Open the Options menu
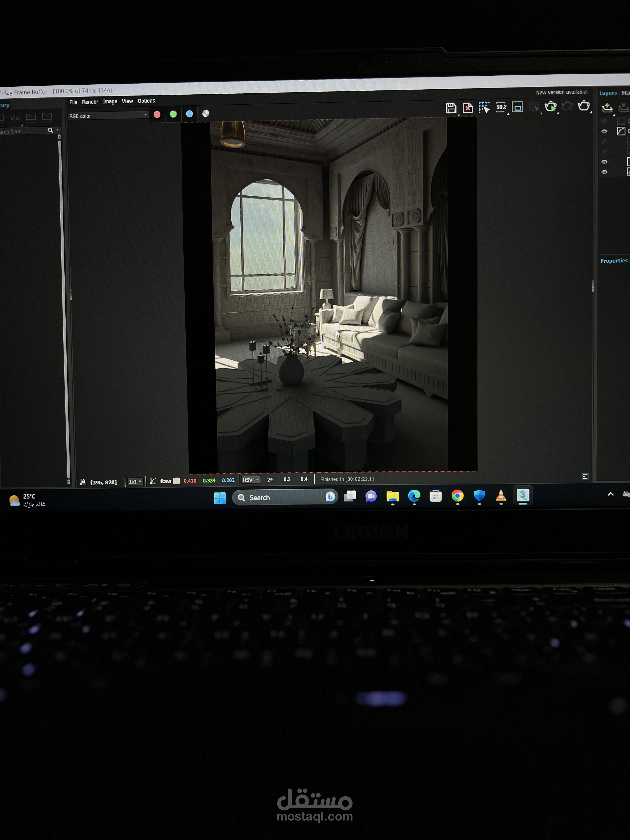The image size is (630, 840). 146,101
